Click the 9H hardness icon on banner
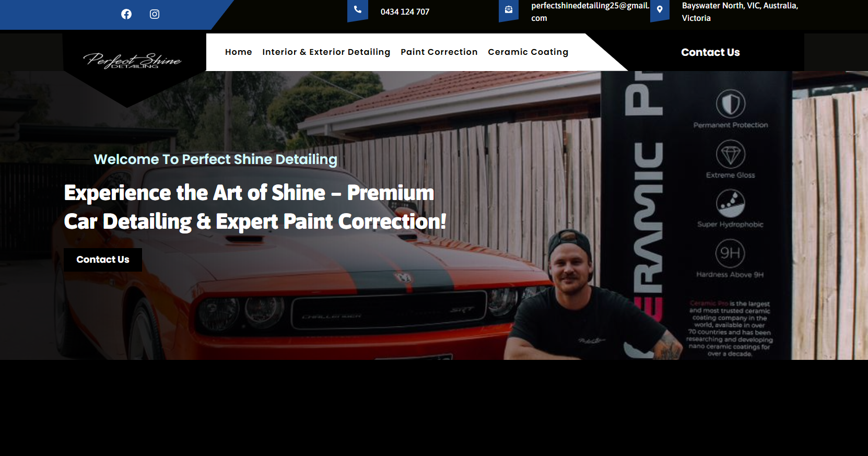The width and height of the screenshot is (868, 456). tap(730, 253)
